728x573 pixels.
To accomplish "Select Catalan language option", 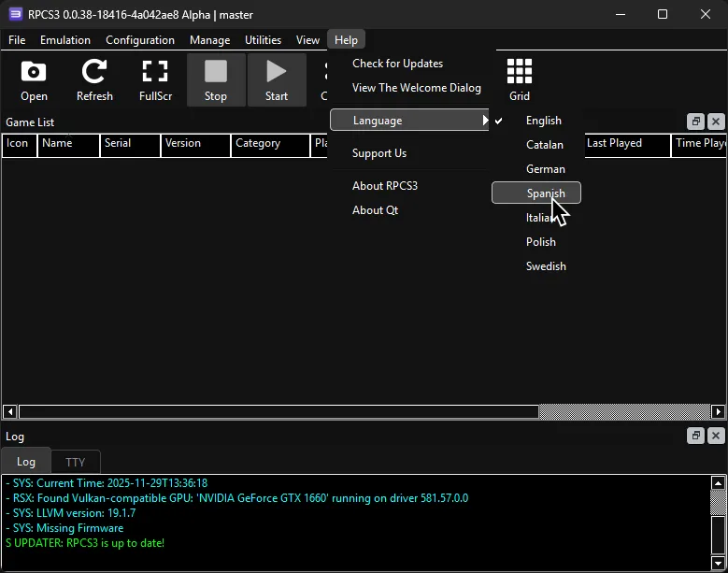I will pyautogui.click(x=536, y=145).
